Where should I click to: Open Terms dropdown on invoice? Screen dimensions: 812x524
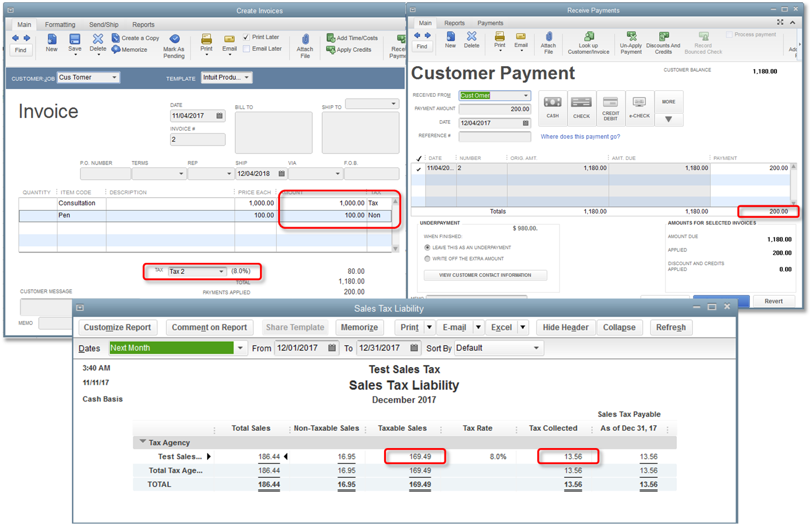[x=181, y=174]
